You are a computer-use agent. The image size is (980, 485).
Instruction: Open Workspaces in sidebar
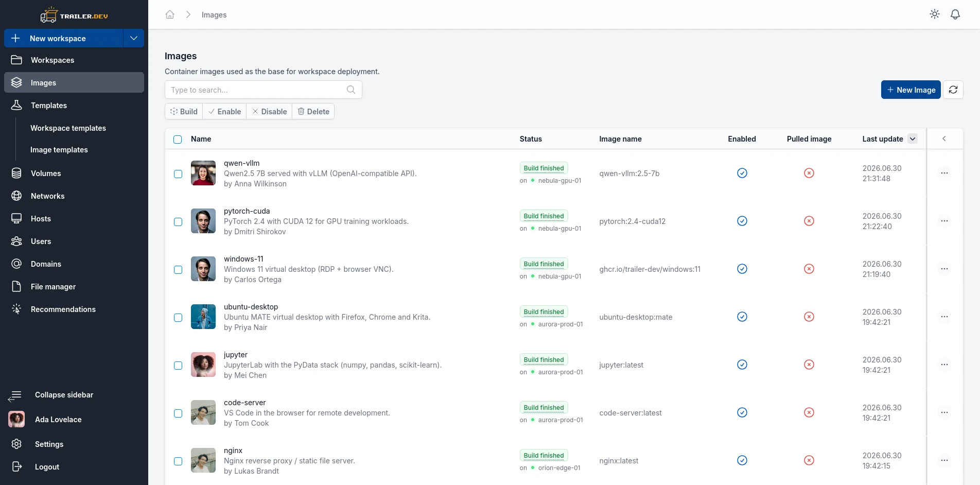[x=74, y=60]
